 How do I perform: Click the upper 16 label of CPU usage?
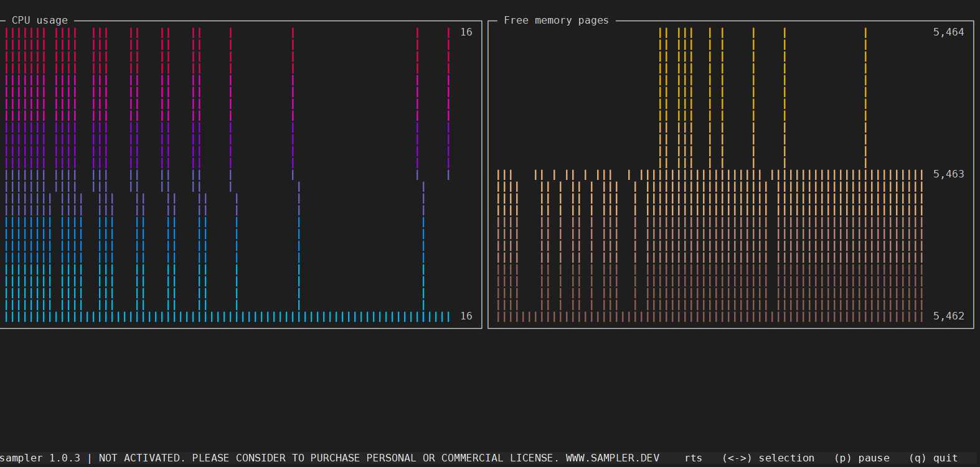coord(466,32)
